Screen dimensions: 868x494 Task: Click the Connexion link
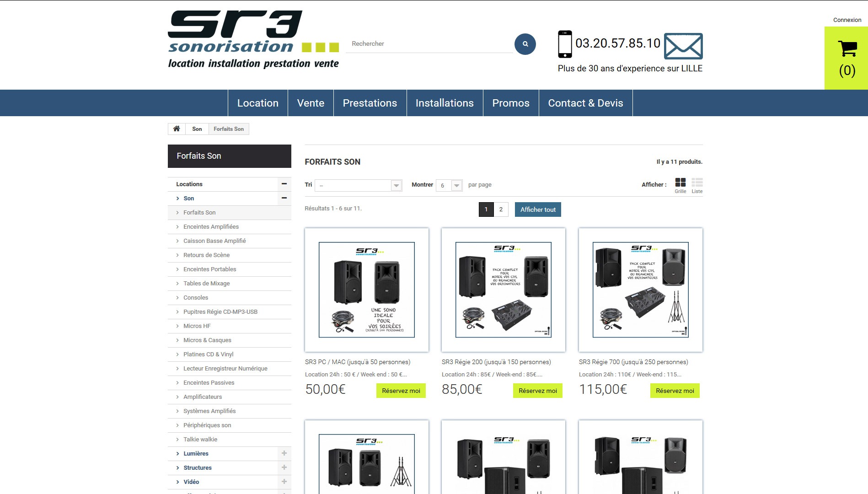tap(847, 20)
